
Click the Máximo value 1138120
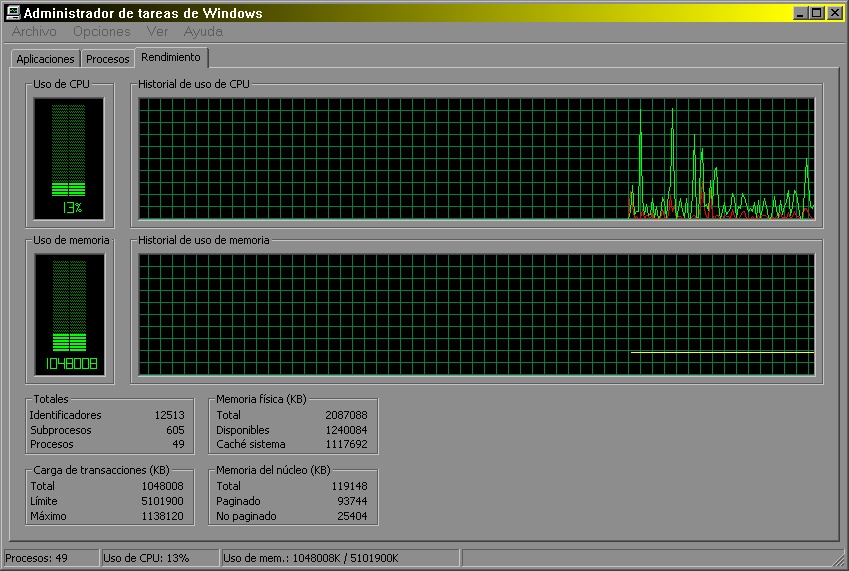coord(162,516)
